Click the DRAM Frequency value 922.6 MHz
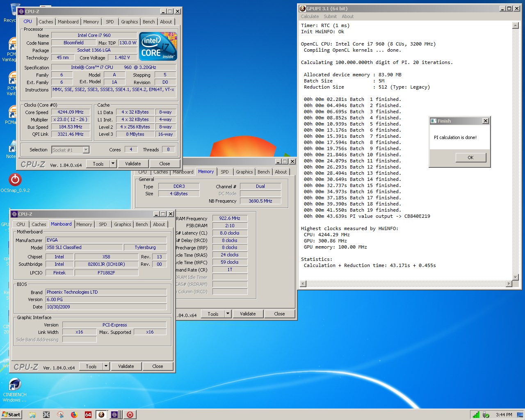Screen dimensions: 525x420 [230, 218]
